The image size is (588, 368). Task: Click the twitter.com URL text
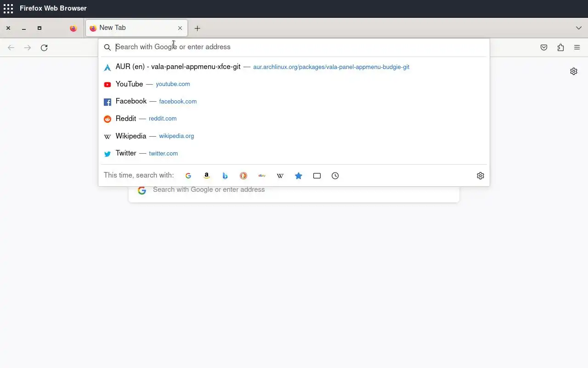click(x=164, y=154)
